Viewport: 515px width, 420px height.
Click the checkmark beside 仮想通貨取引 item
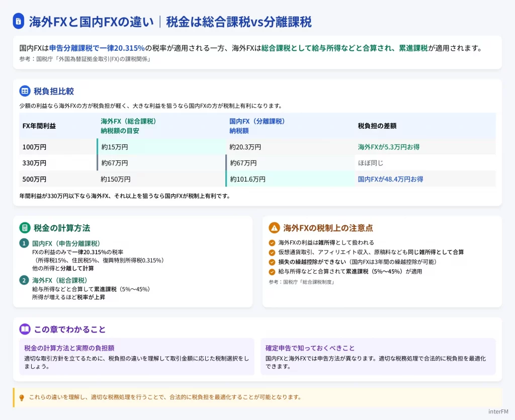(272, 252)
